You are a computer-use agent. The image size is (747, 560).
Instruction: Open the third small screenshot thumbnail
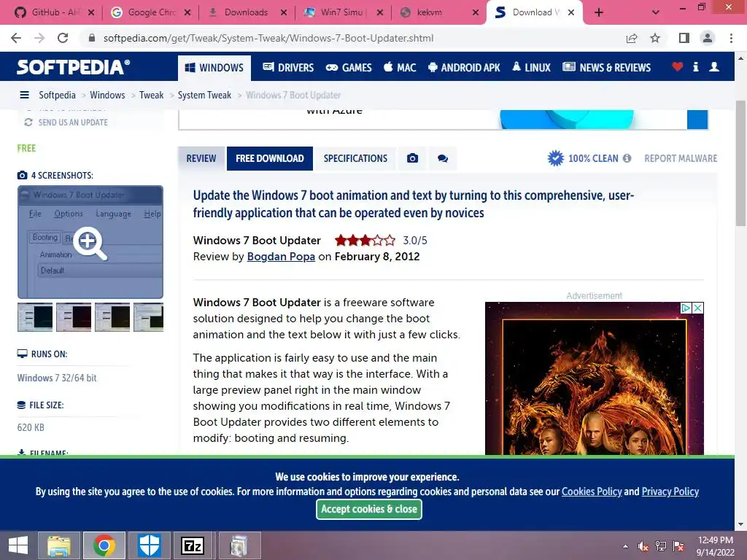pyautogui.click(x=112, y=317)
